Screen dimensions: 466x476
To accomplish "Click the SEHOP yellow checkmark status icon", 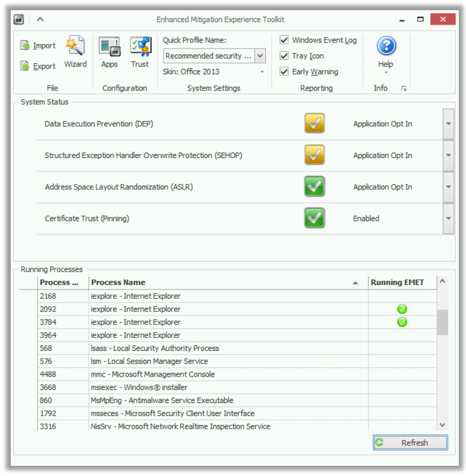I will [314, 155].
